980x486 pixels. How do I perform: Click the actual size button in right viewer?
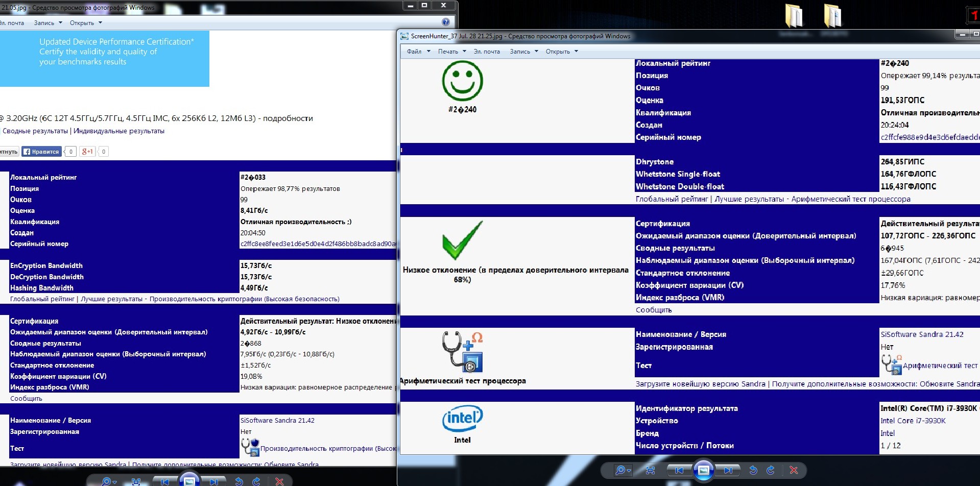650,470
